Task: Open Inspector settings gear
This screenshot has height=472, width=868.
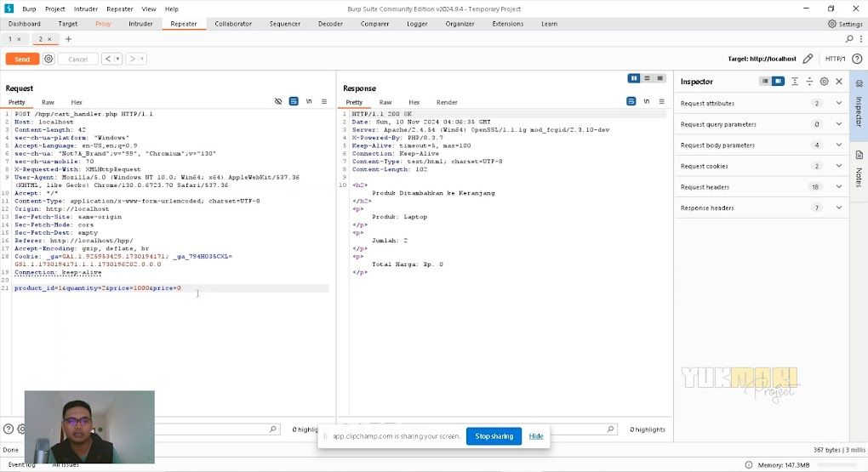Action: (x=824, y=82)
